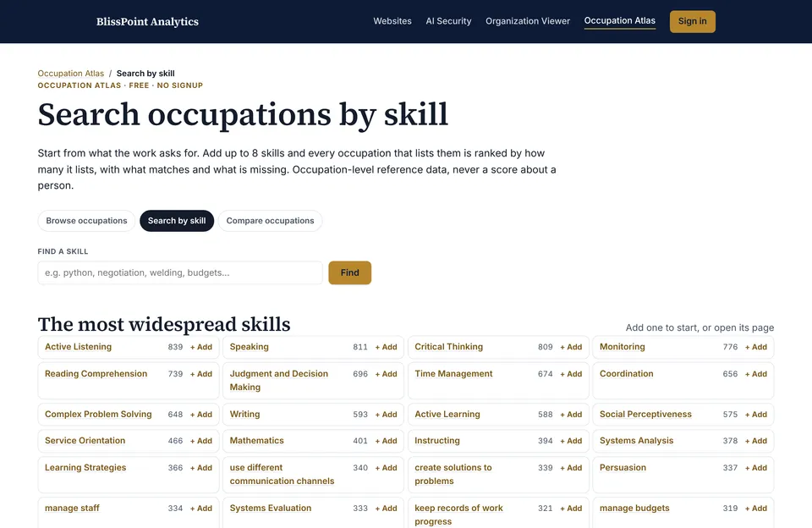Viewport: 812px width, 528px height.
Task: Add the Writing skill
Action: 386,415
